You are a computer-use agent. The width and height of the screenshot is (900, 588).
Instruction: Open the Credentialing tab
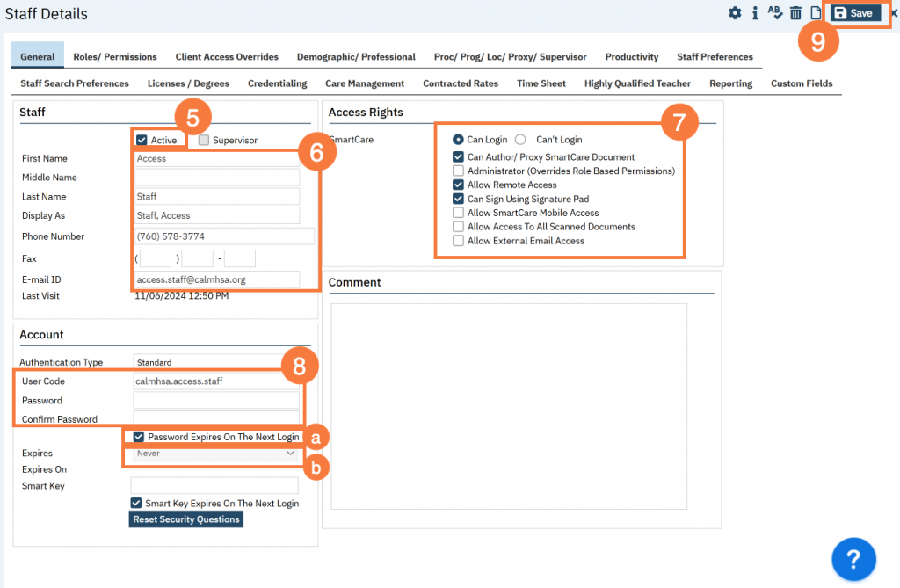[277, 83]
